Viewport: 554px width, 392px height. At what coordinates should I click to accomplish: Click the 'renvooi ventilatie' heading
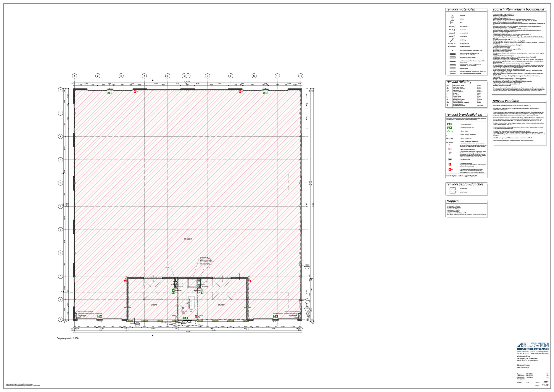pos(506,101)
